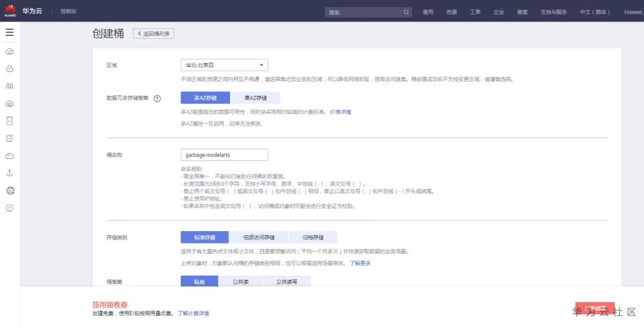Screen dimensions: 644x327
Task: Click the search magnifier icon
Action: (406, 12)
